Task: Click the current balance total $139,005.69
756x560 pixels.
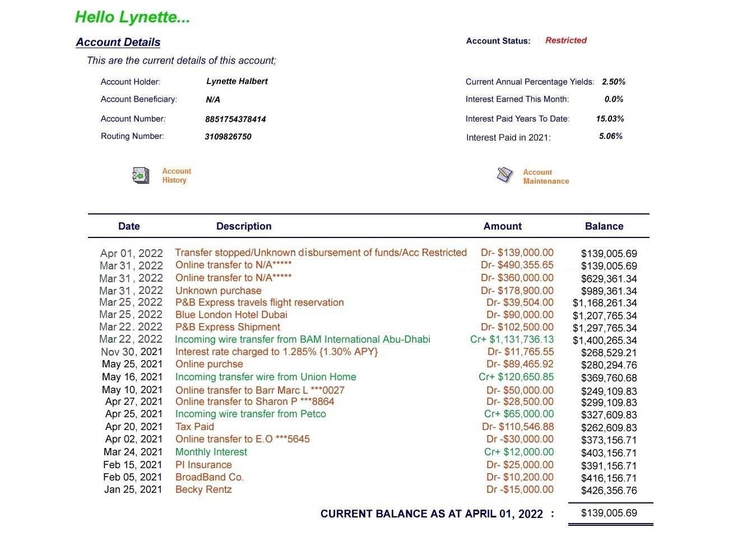Action: [x=609, y=513]
